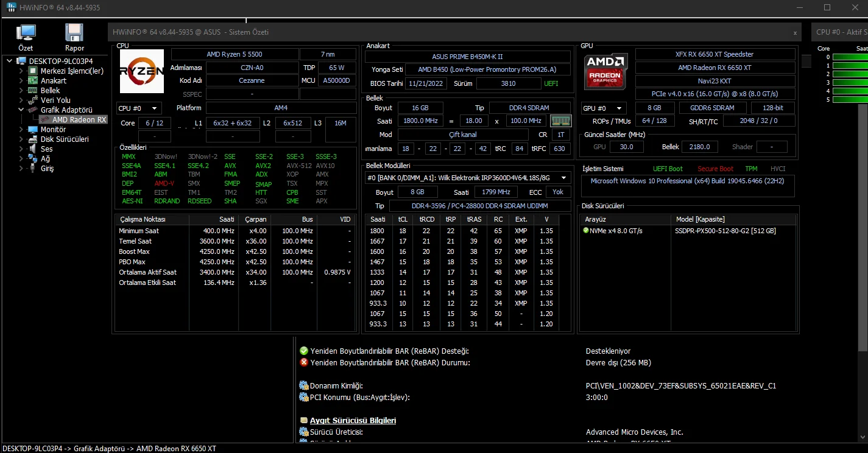Select the Bellek memory tree item
Screen dimensions: 868x453
click(x=50, y=90)
